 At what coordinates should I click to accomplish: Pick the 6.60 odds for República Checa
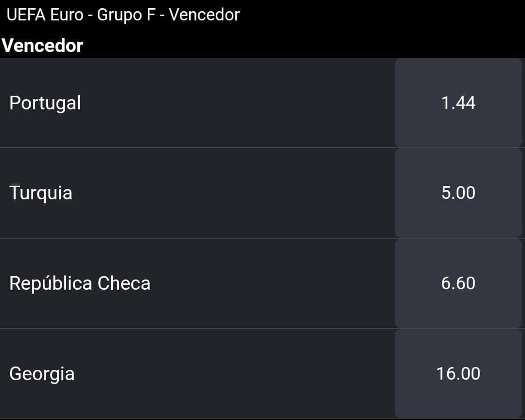458,283
